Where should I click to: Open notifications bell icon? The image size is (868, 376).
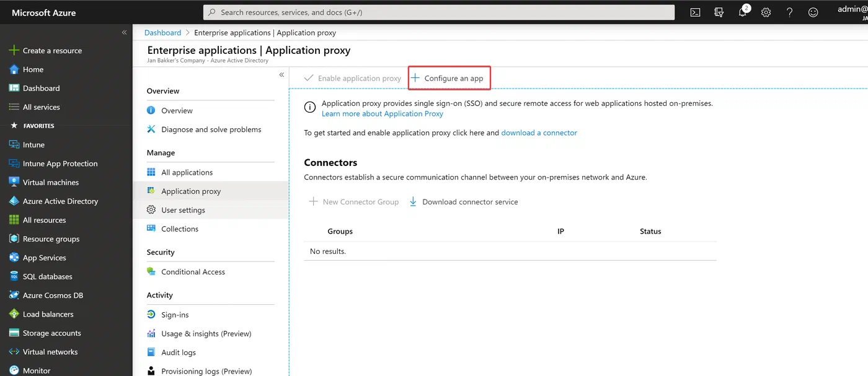[x=743, y=12]
